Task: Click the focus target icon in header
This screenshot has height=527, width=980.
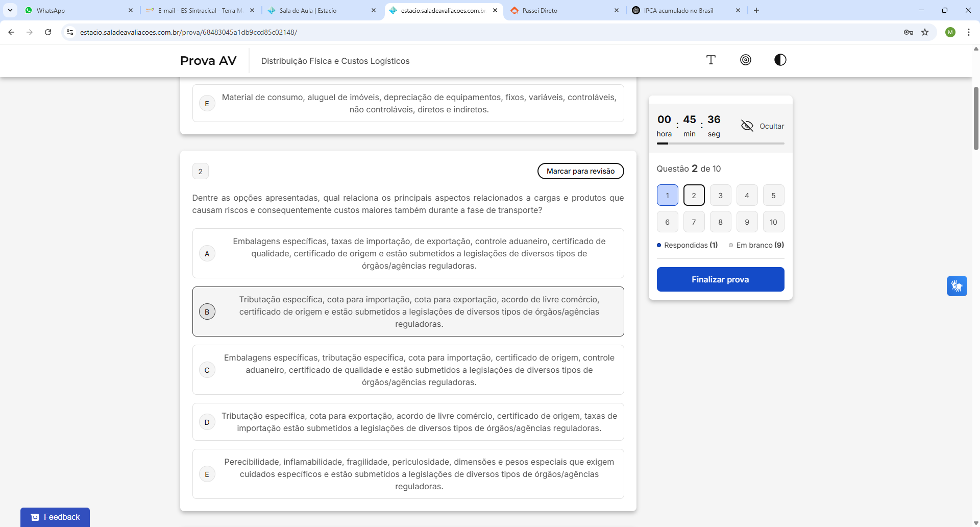Action: [x=745, y=60]
